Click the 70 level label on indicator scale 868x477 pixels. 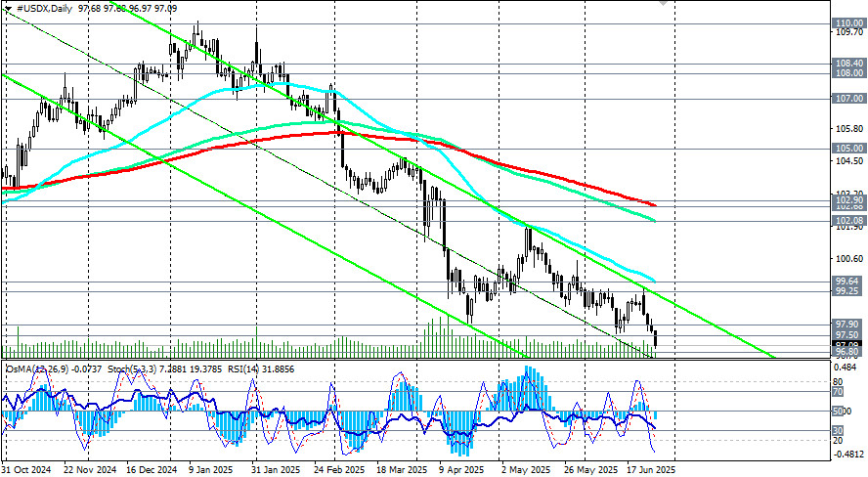click(838, 392)
